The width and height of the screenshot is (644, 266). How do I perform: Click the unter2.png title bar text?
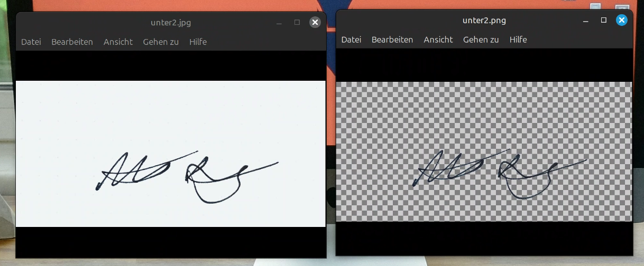pos(484,21)
